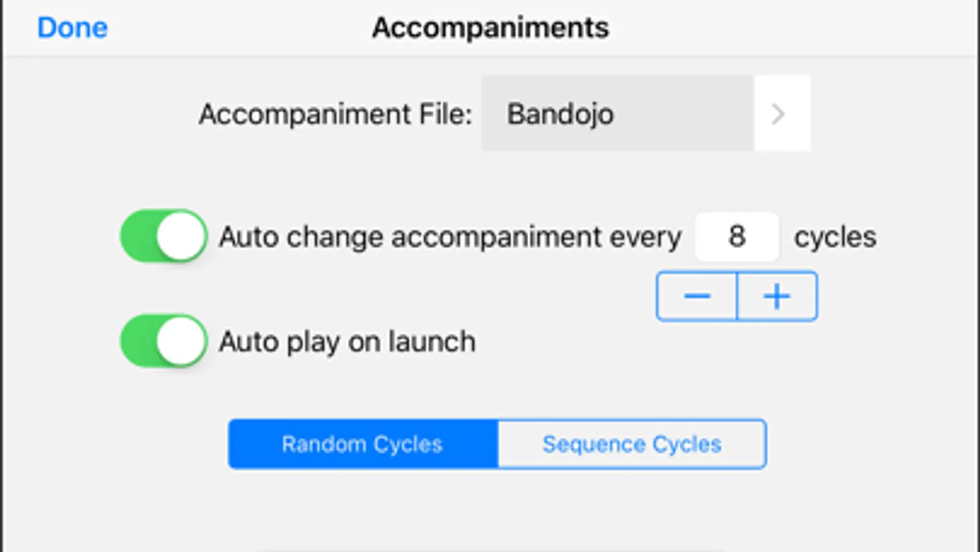Click the minus icon to decrease cycles
The height and width of the screenshot is (552, 980).
coord(697,297)
